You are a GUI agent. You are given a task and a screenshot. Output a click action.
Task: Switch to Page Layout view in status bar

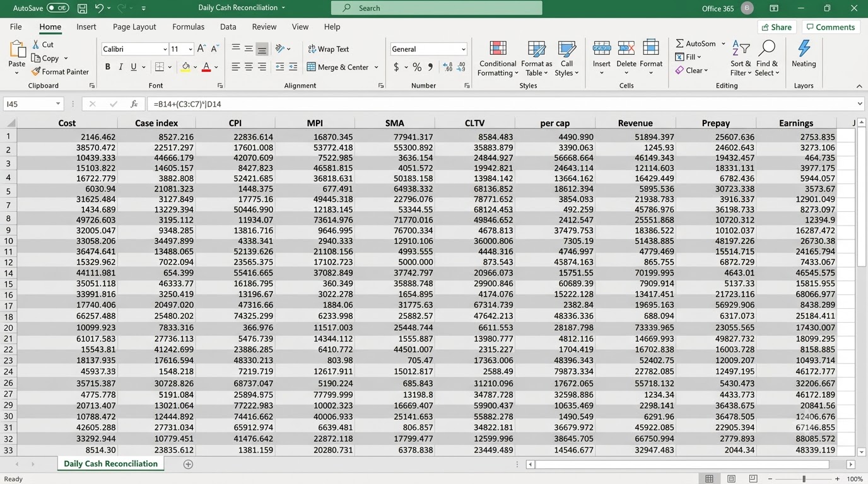(731, 479)
